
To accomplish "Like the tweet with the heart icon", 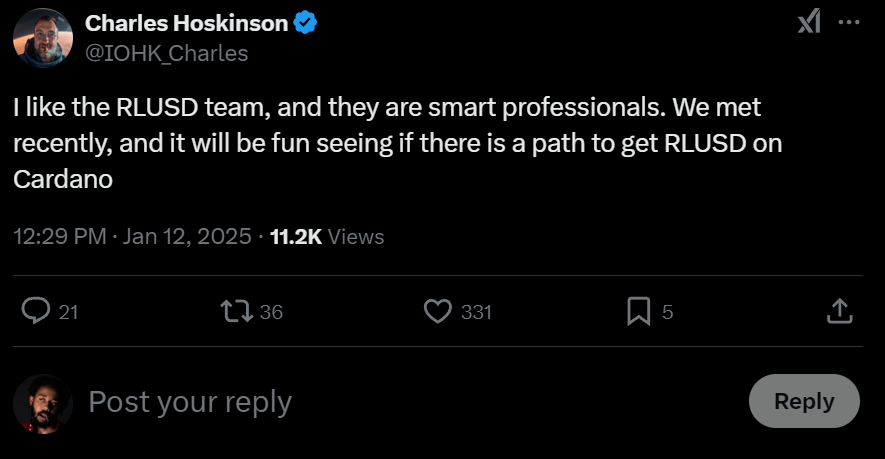I will (438, 312).
